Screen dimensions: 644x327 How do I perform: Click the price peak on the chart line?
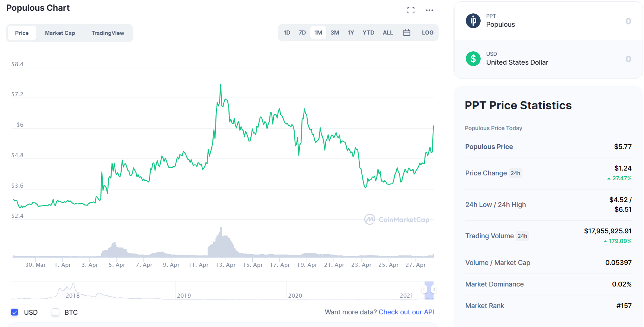click(221, 85)
